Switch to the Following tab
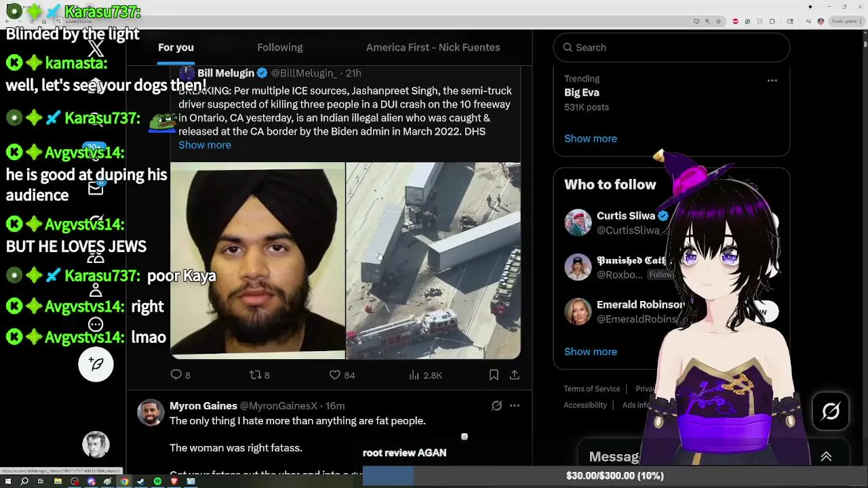868x488 pixels. [x=280, y=47]
